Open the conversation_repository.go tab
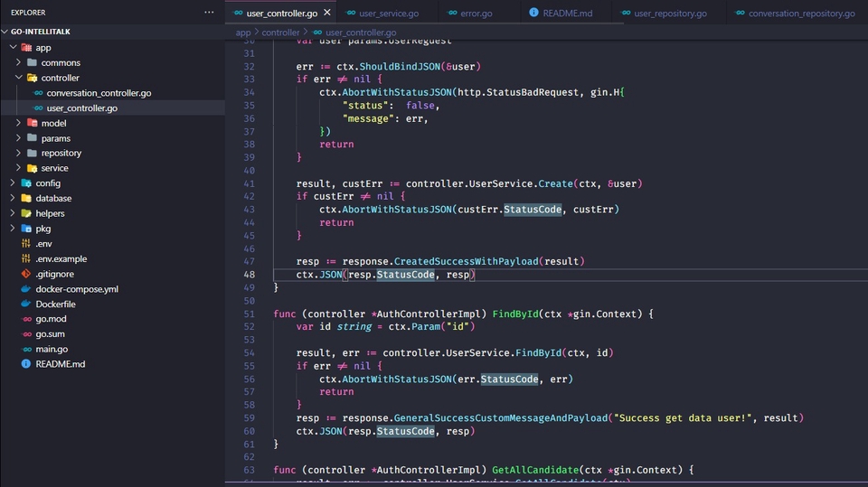Viewport: 868px width, 487px height. click(800, 14)
